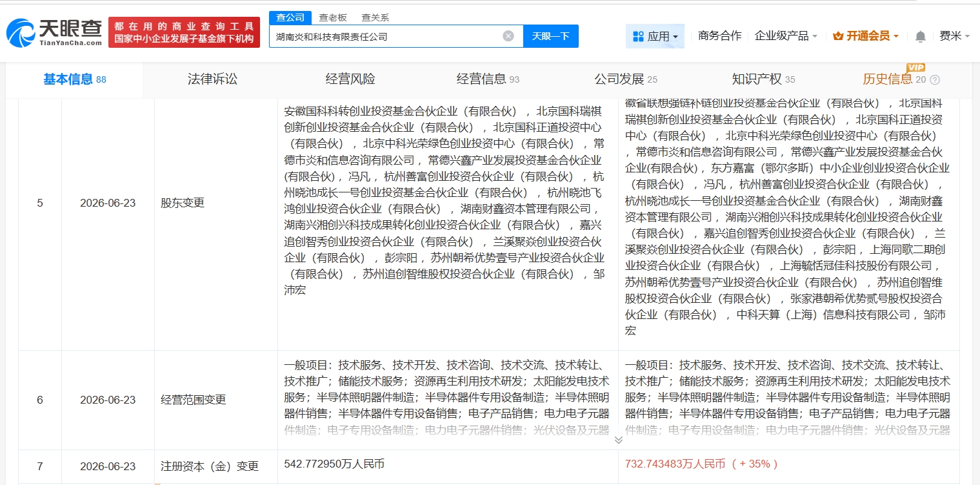Click the bell notification icon
980x485 pixels.
[921, 36]
